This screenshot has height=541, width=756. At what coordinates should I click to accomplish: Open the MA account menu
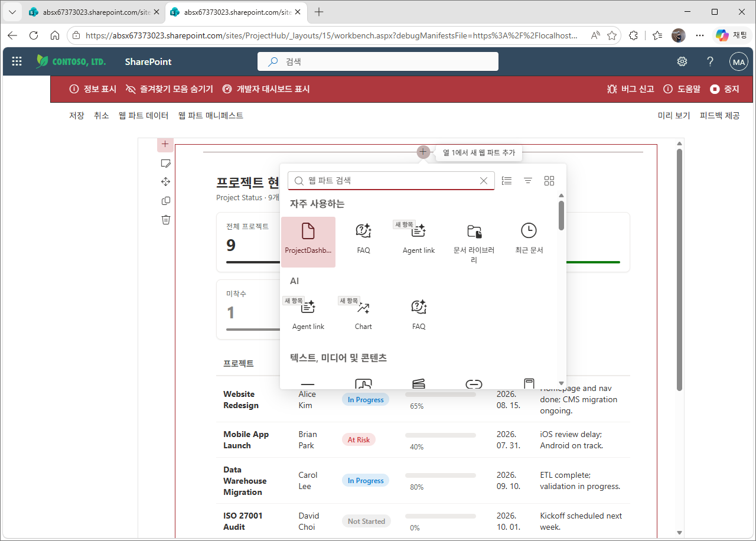coord(739,61)
